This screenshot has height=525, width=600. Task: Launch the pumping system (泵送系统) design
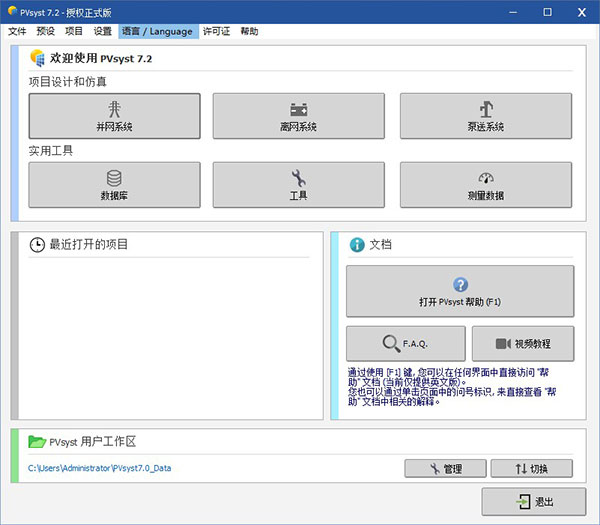[x=485, y=116]
